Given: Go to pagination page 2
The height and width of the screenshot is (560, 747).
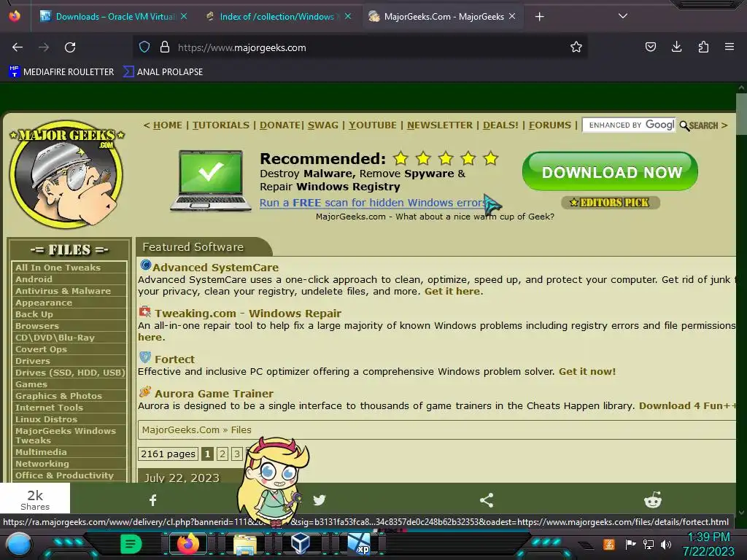Looking at the screenshot, I should (x=222, y=454).
